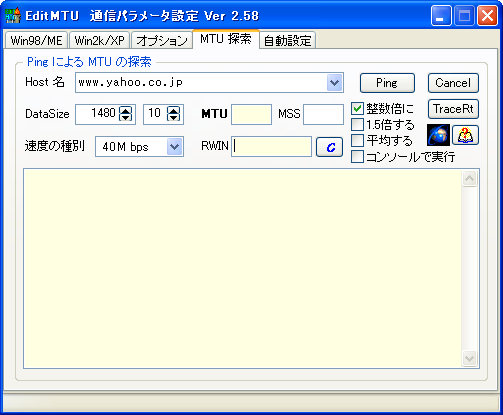Enable the 1.5倍する checkbox
This screenshot has width=503, height=415.
click(x=357, y=124)
